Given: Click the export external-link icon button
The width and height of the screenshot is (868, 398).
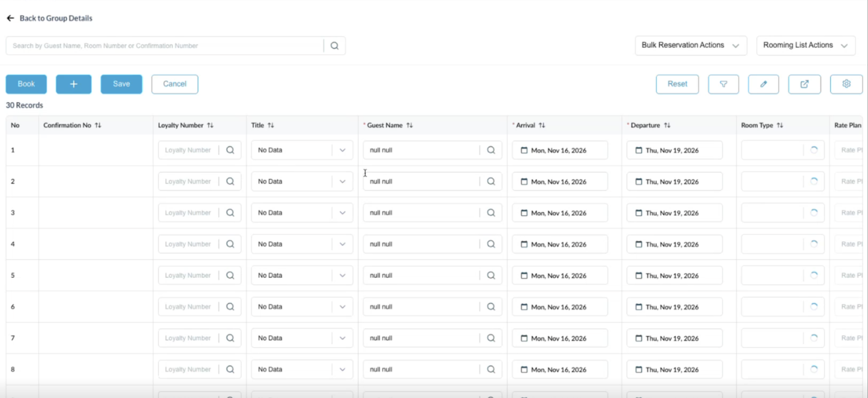Looking at the screenshot, I should [804, 84].
